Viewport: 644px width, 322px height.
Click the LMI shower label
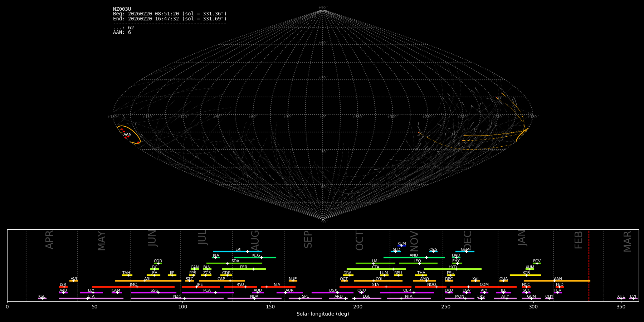click(x=375, y=261)
